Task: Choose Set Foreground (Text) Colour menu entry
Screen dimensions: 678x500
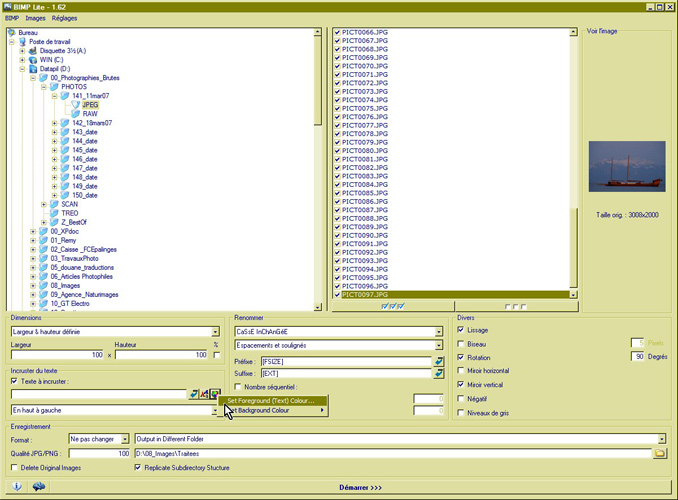Action: click(x=270, y=400)
